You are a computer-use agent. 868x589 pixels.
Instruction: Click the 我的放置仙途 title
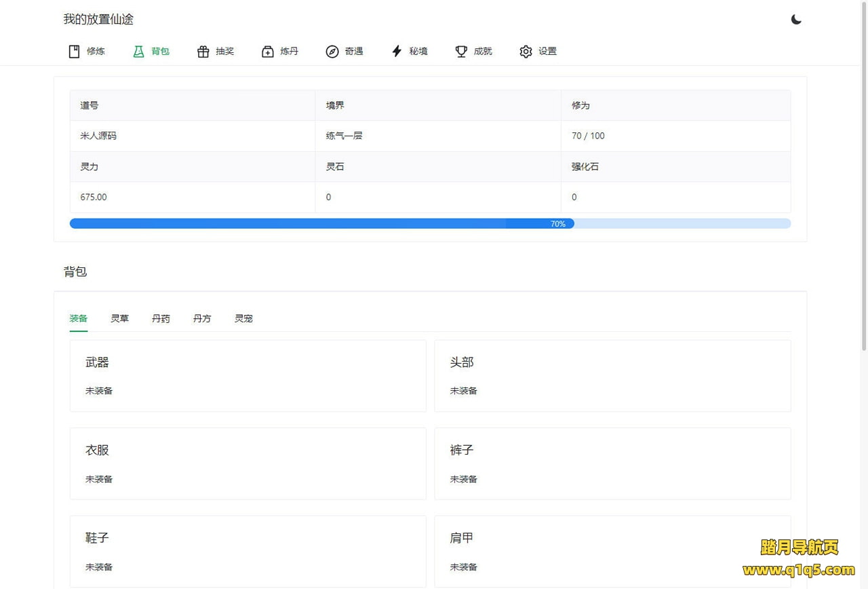pos(98,20)
